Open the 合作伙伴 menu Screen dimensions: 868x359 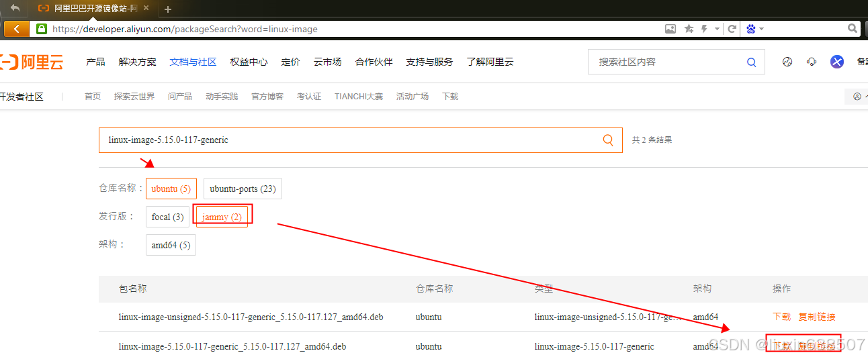374,62
